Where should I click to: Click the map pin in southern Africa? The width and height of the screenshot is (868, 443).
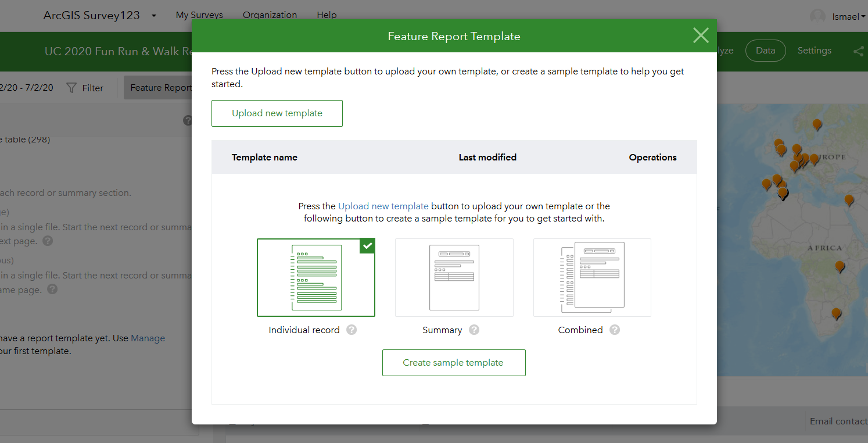tap(836, 314)
